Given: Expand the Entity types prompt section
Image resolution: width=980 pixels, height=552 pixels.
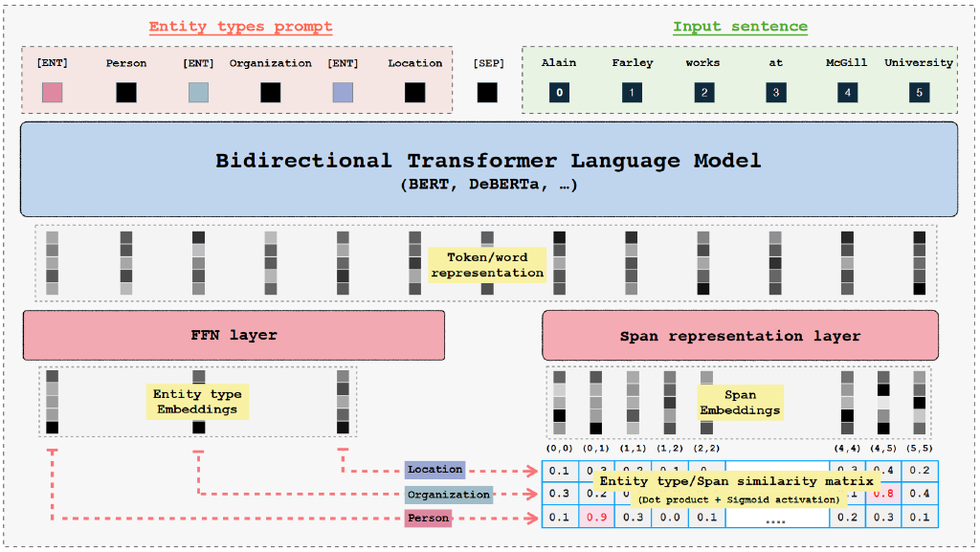Looking at the screenshot, I should tap(239, 27).
